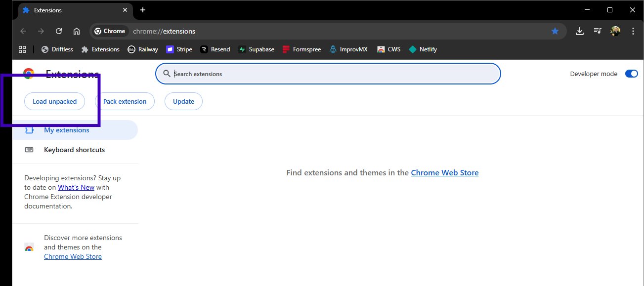Open Chrome three-dot menu
Screen dimensions: 644x286
coord(633,31)
